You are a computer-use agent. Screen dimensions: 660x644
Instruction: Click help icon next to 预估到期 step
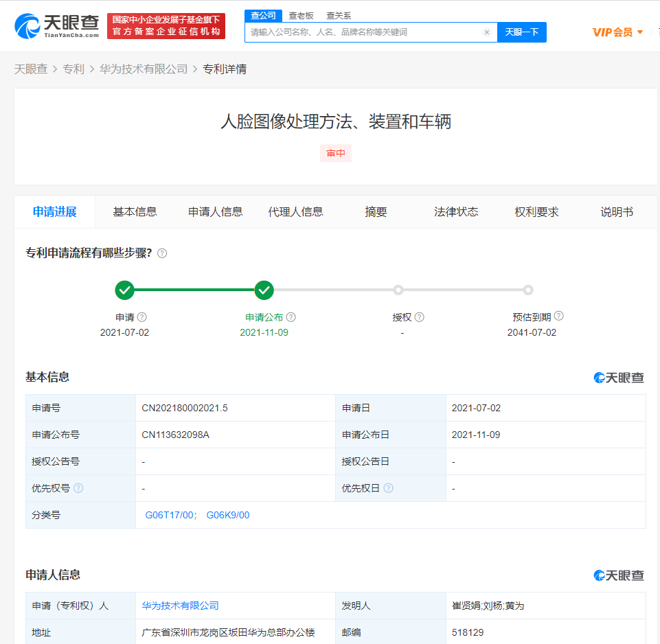[558, 316]
